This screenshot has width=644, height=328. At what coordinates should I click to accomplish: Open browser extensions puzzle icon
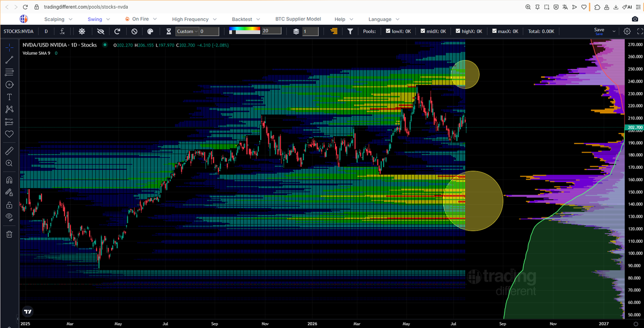click(x=597, y=7)
